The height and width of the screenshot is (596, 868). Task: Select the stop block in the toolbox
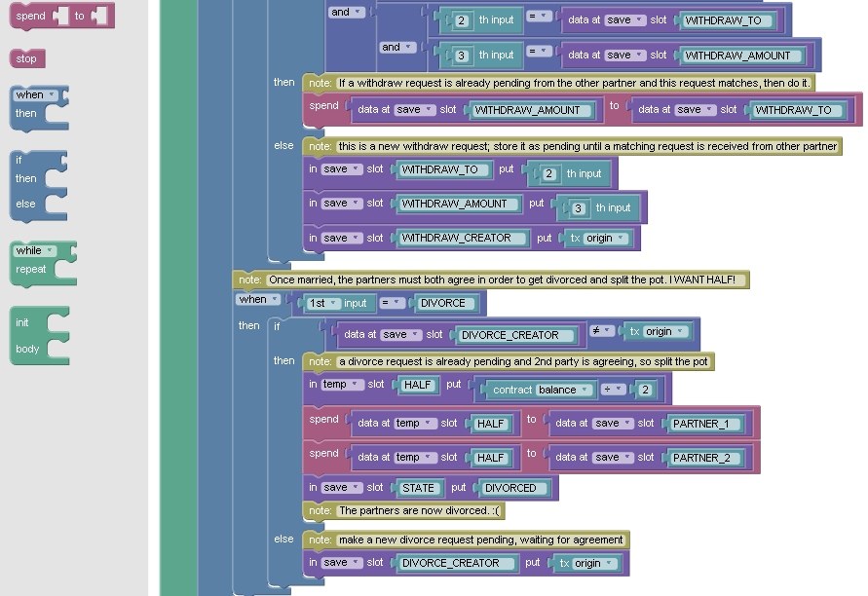26,58
